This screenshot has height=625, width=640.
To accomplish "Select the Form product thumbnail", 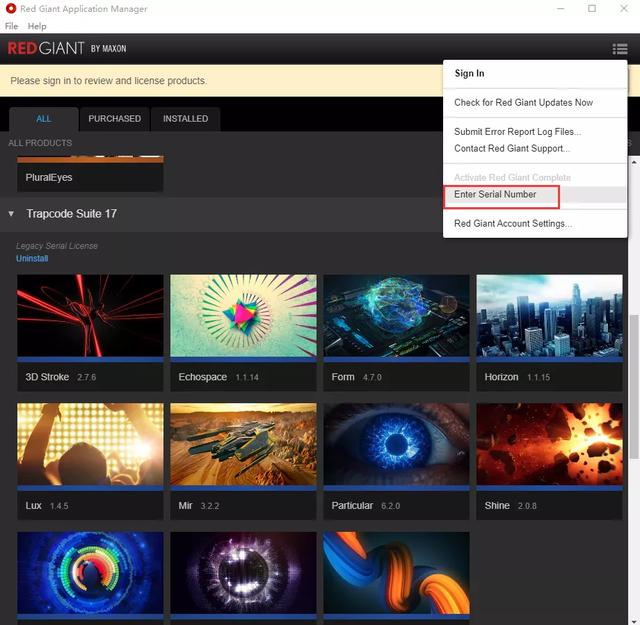I will (x=396, y=316).
